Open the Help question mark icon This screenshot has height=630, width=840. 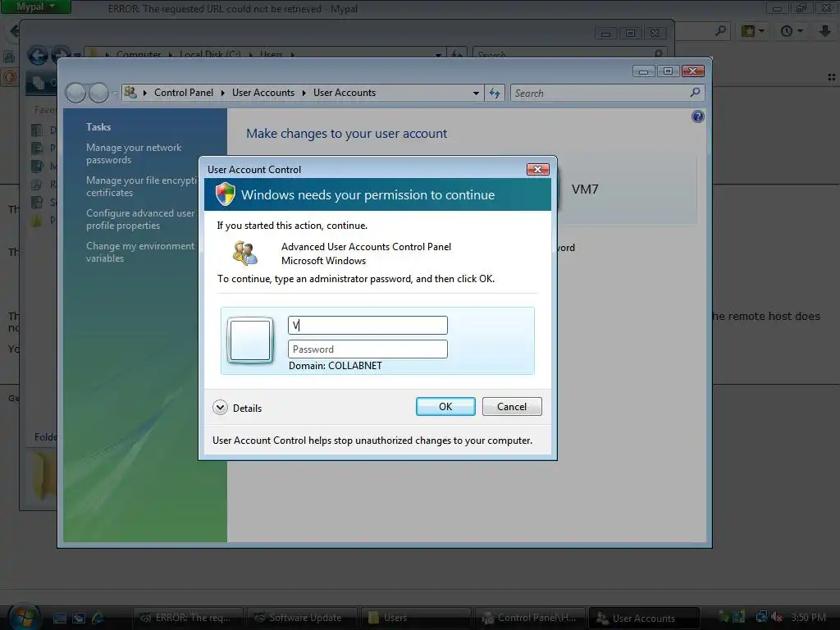click(x=697, y=116)
